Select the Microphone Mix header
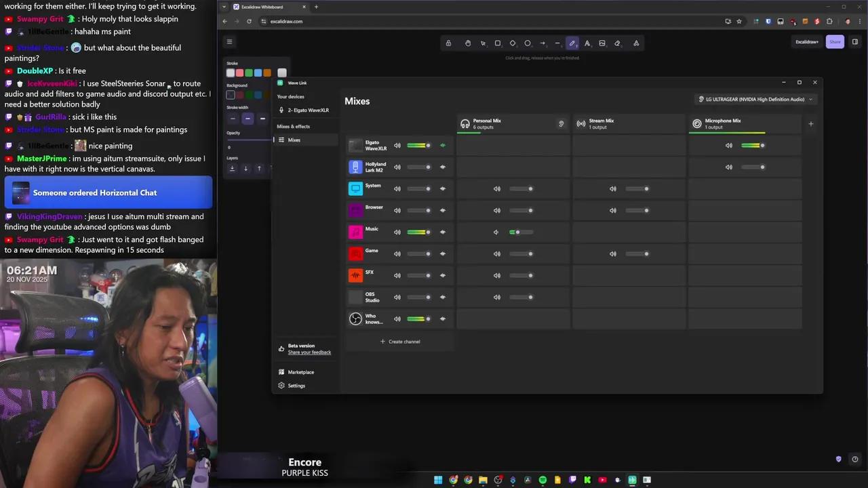This screenshot has height=488, width=868. 745,123
